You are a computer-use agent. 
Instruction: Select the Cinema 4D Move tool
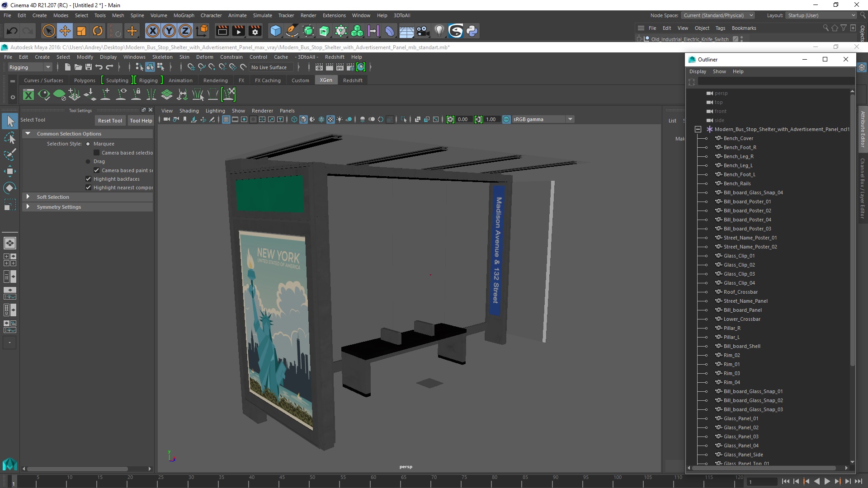(65, 31)
